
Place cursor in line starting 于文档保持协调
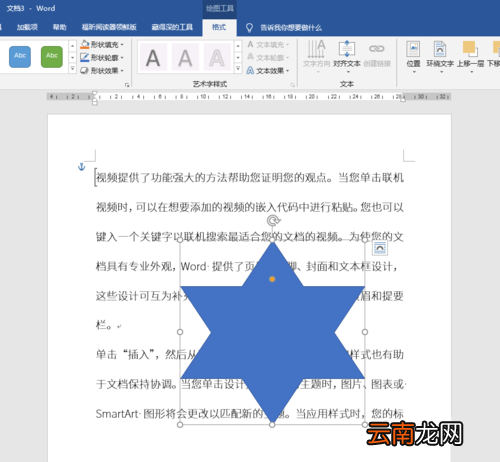pyautogui.click(x=250, y=384)
